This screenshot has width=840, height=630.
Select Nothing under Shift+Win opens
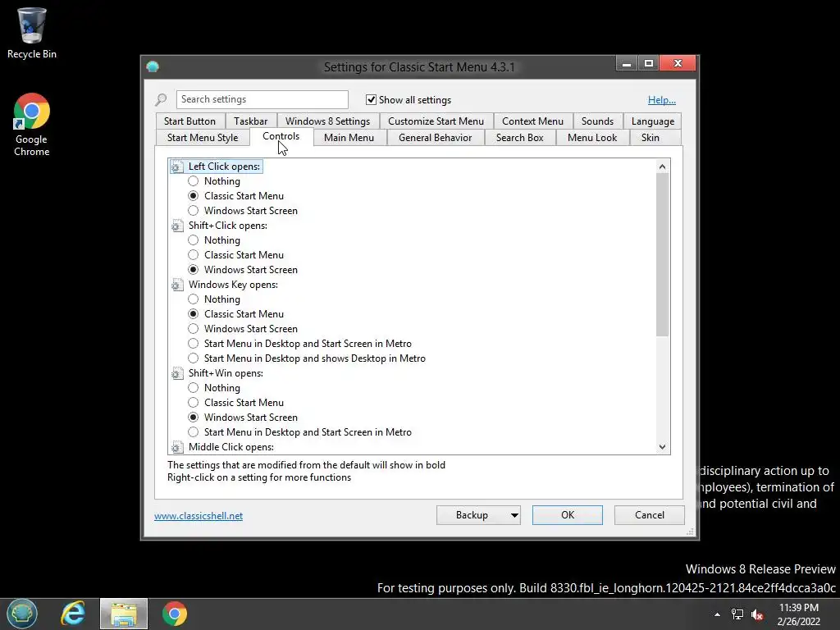coord(194,388)
